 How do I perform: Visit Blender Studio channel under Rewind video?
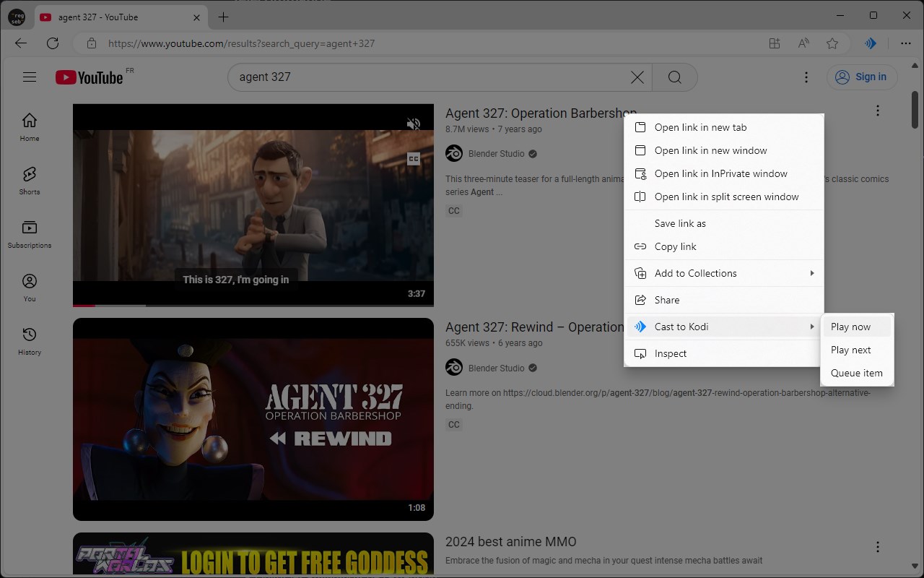(x=497, y=368)
